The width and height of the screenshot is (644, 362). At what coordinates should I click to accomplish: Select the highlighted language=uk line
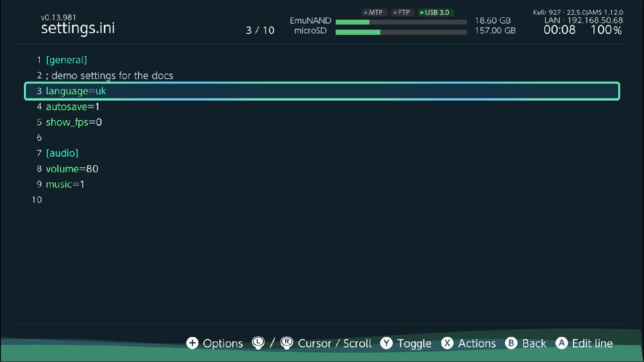pyautogui.click(x=322, y=91)
